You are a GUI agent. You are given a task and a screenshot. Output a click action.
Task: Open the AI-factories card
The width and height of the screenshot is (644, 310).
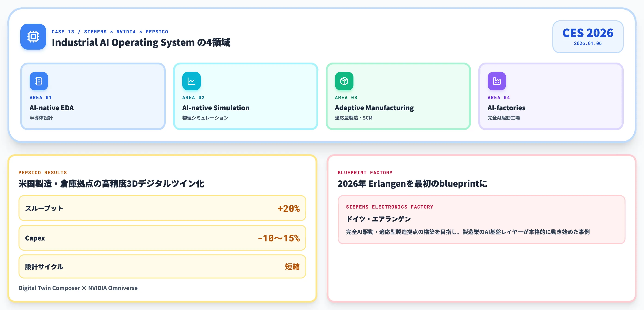click(551, 96)
